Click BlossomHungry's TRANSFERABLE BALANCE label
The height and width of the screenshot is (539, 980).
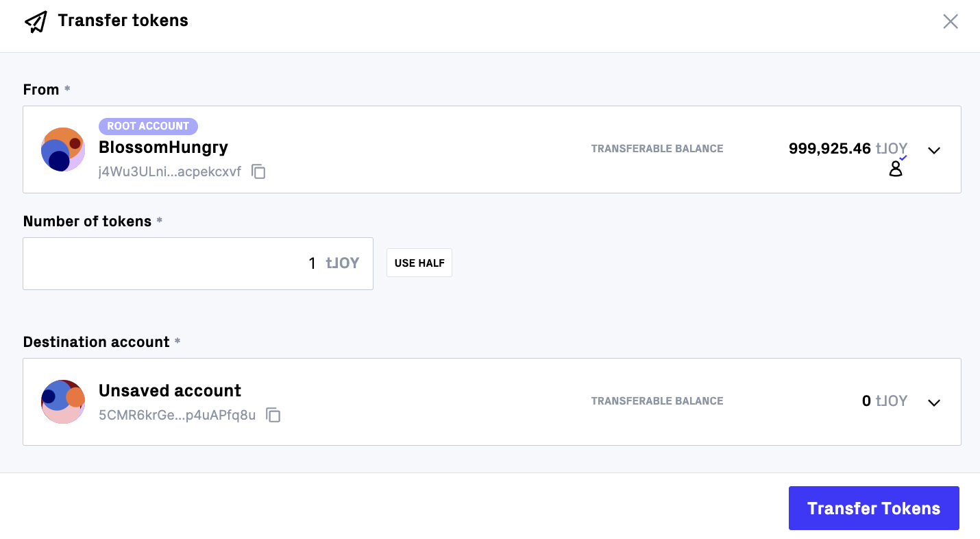tap(657, 148)
